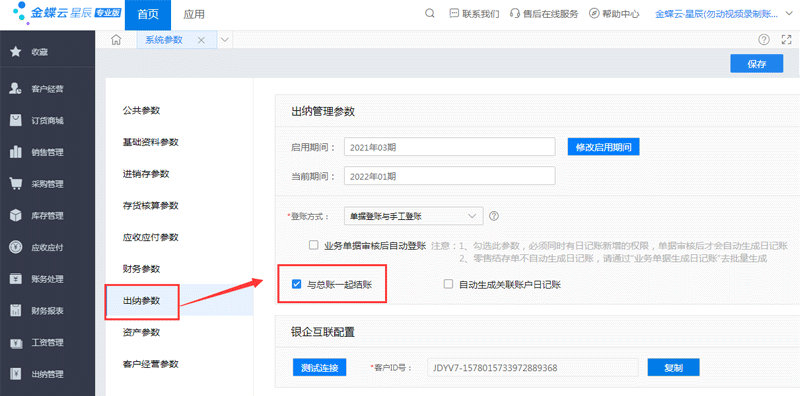Viewport: 800px width, 396px height.
Task: Toggle 业务单据审核后自动登账 checkbox
Action: (314, 245)
